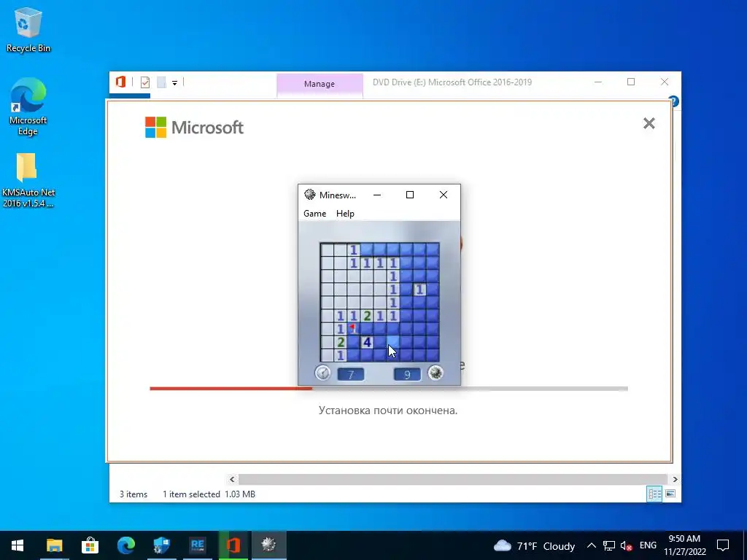Switch to Minesweeper on the taskbar

tap(268, 545)
